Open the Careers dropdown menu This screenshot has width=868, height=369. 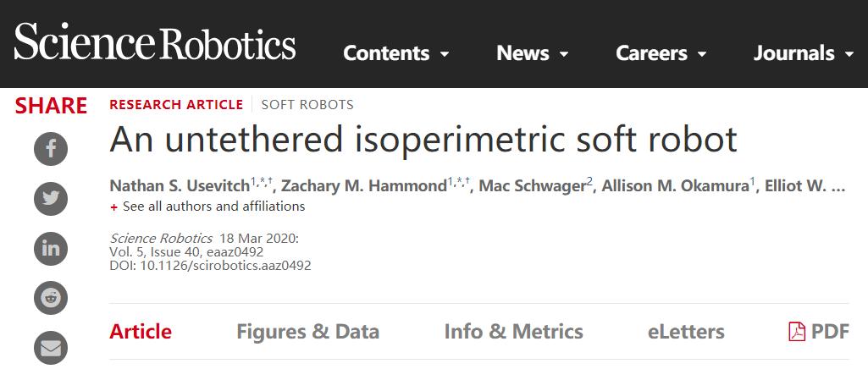coord(661,53)
